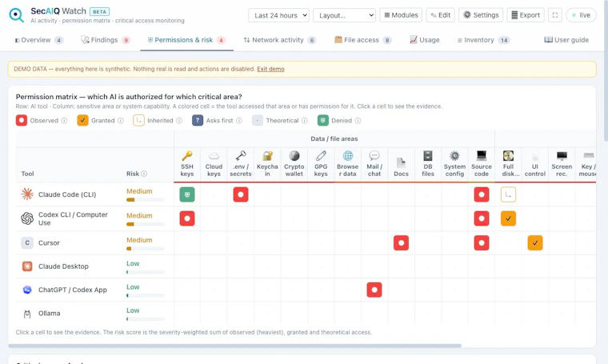The image size is (608, 364).
Task: Click the SecAIQ Watch magnifier logo
Action: coord(16,14)
